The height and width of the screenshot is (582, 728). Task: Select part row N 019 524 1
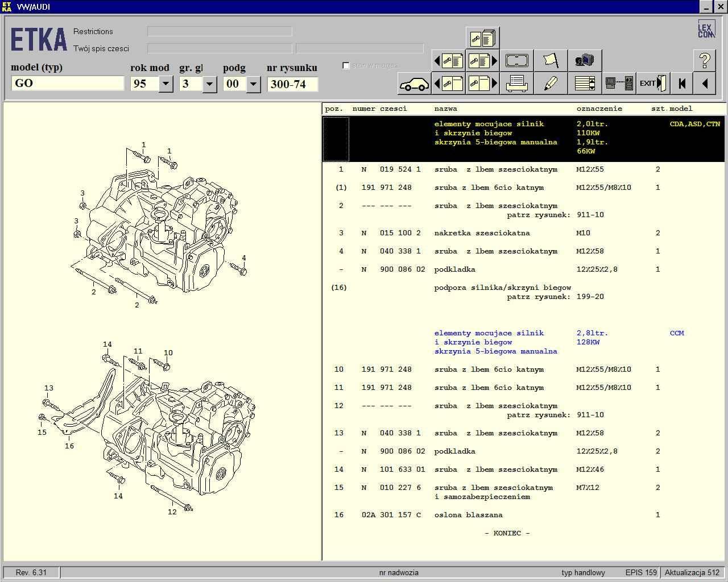pos(523,169)
